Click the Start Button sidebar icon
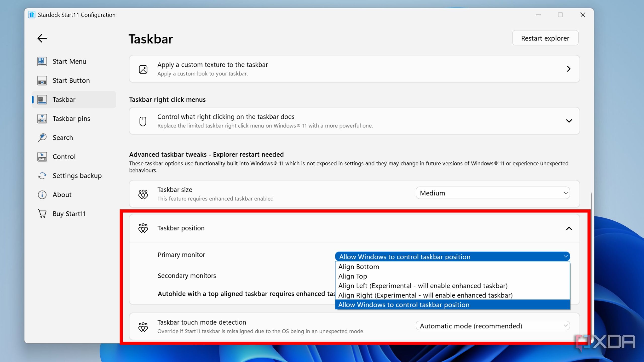The height and width of the screenshot is (362, 644). pyautogui.click(x=42, y=80)
